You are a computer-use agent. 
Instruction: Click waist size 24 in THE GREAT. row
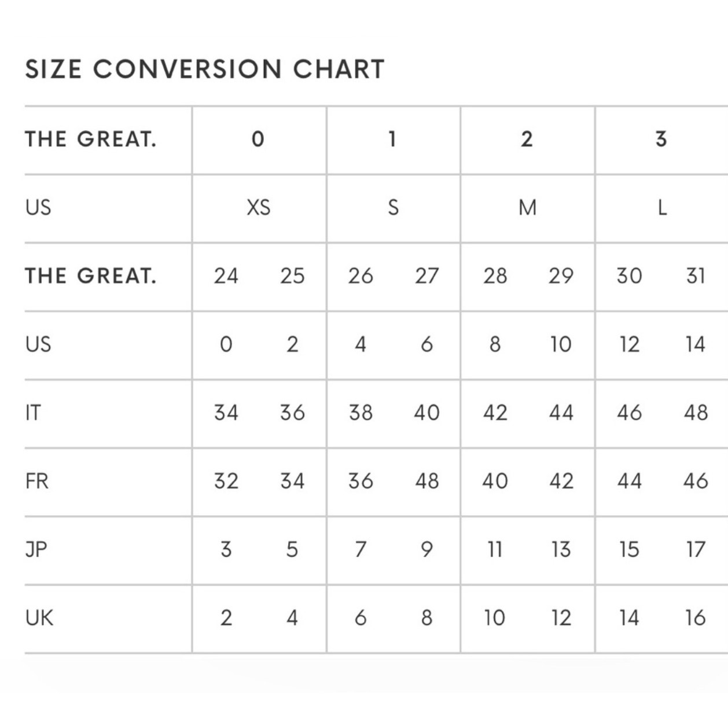pos(226,276)
